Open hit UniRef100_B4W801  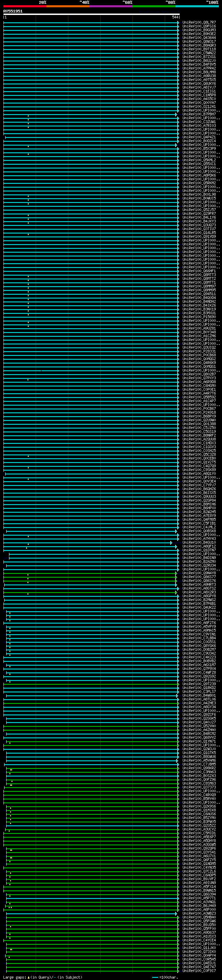199,695
